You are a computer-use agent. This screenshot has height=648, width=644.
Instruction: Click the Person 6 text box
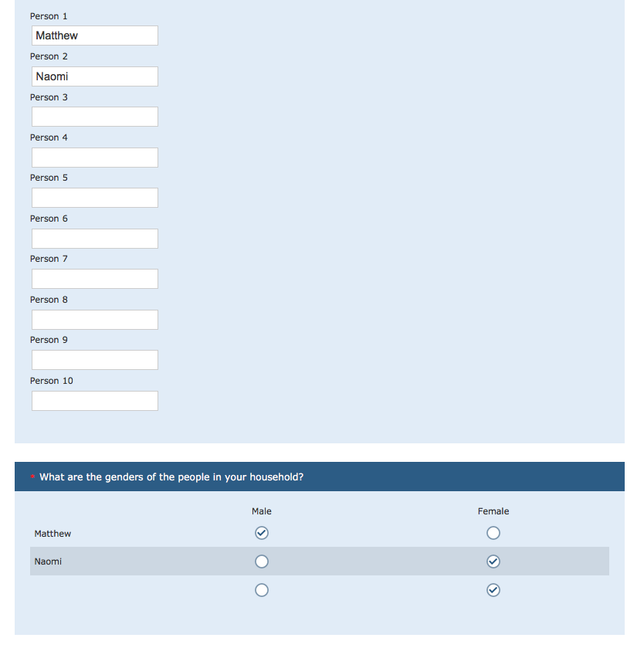(x=95, y=239)
